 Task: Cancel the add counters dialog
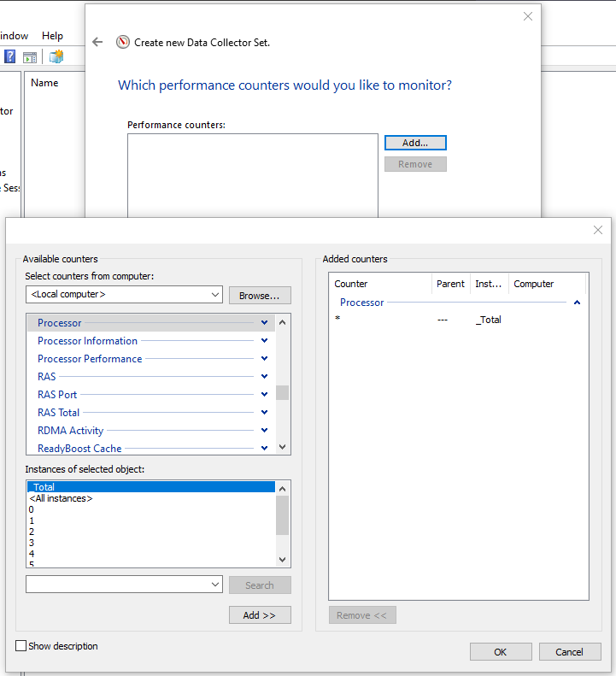(x=570, y=652)
